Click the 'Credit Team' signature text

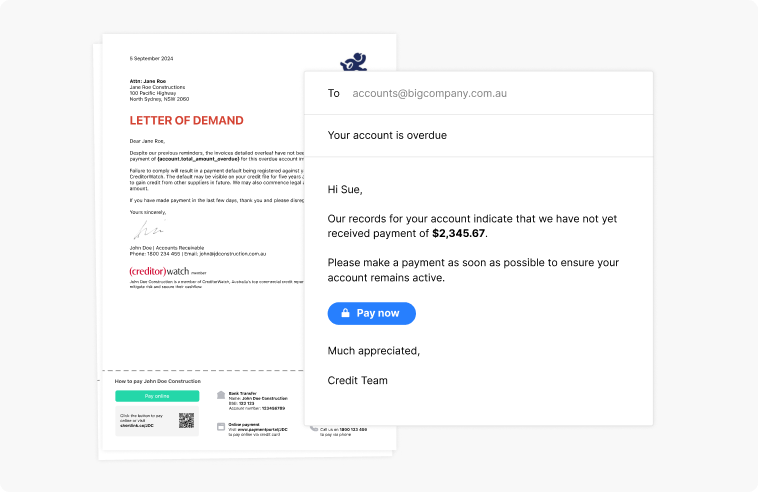pos(357,380)
